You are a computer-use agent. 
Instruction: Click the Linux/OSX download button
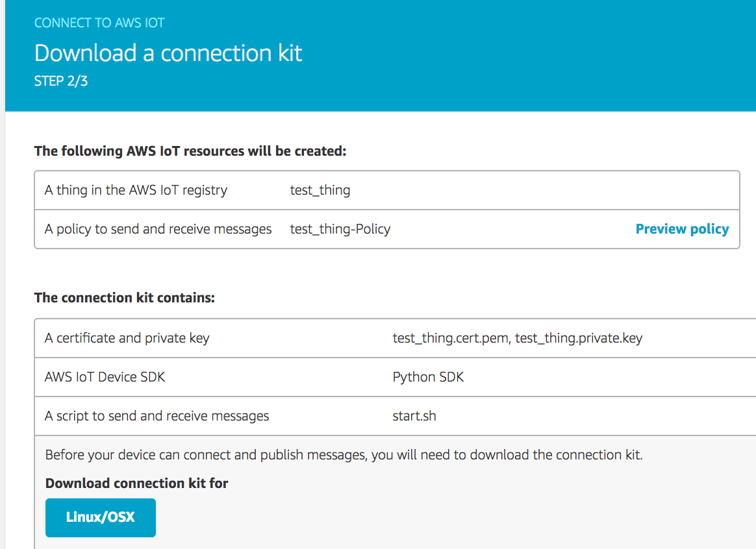[100, 517]
